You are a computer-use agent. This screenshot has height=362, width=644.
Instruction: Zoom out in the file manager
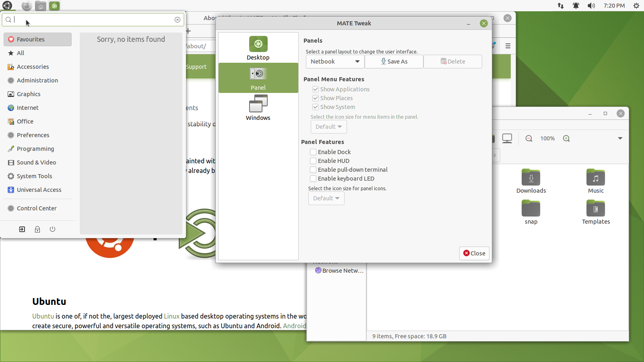529,138
